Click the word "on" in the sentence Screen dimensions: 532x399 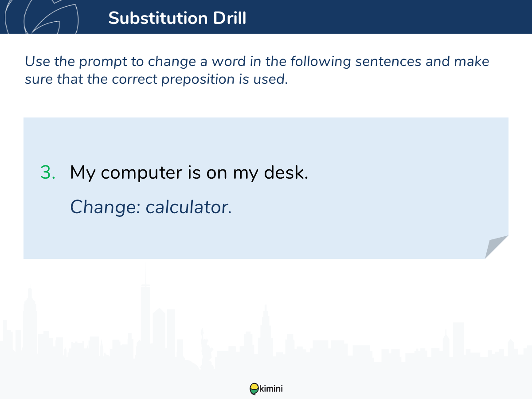click(x=217, y=172)
